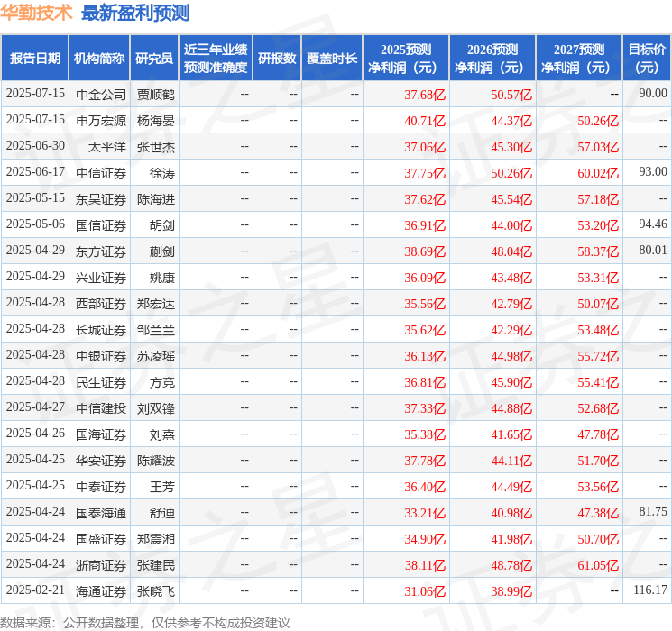
Task: Sort by the 研报数 column header
Action: [x=277, y=59]
